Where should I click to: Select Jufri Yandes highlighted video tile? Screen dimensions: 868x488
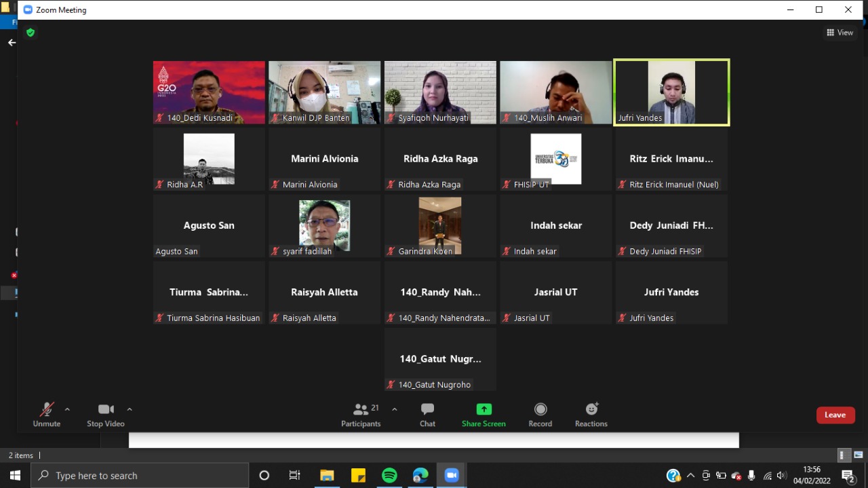tap(671, 92)
